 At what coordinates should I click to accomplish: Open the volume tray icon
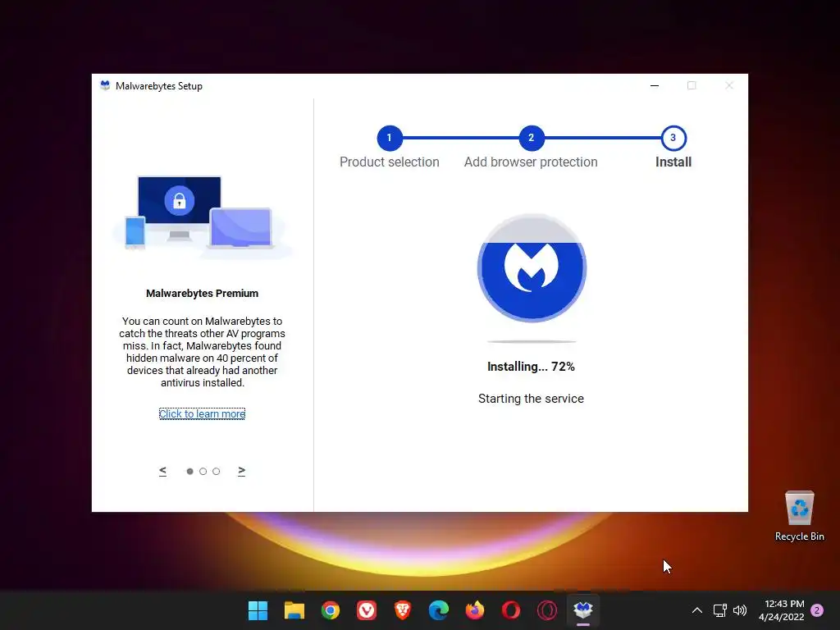pos(740,610)
